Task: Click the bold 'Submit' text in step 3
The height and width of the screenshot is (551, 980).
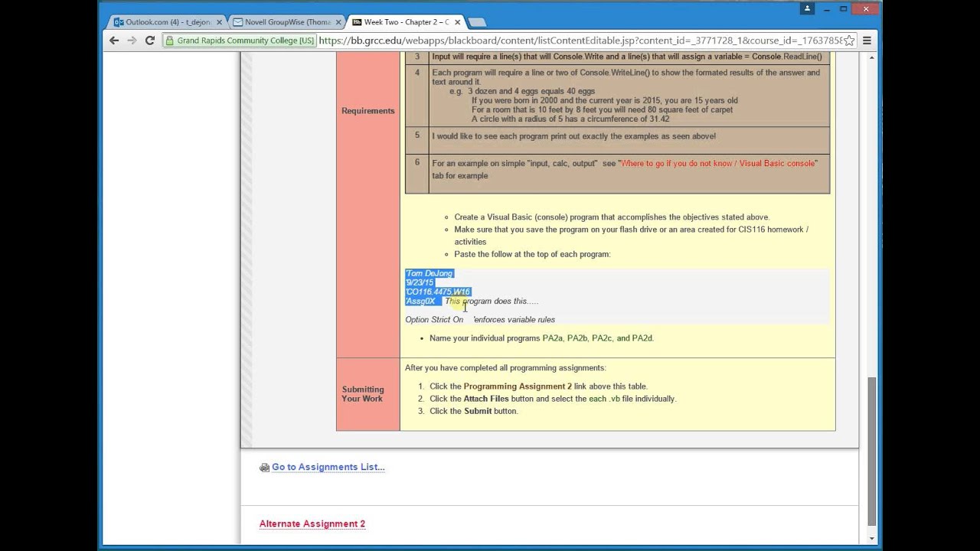Action: point(478,411)
